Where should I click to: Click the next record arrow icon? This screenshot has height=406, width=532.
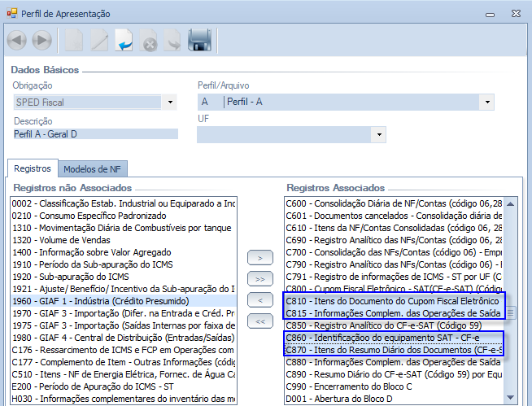point(42,40)
